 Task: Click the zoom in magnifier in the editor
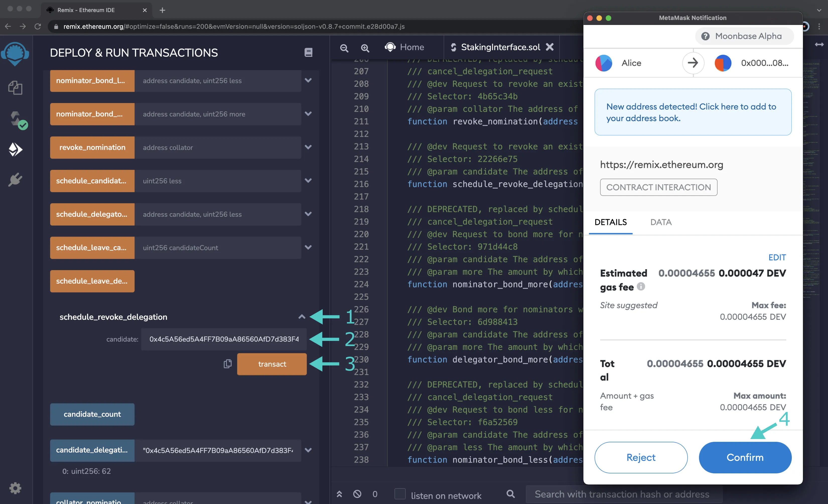[x=365, y=48]
